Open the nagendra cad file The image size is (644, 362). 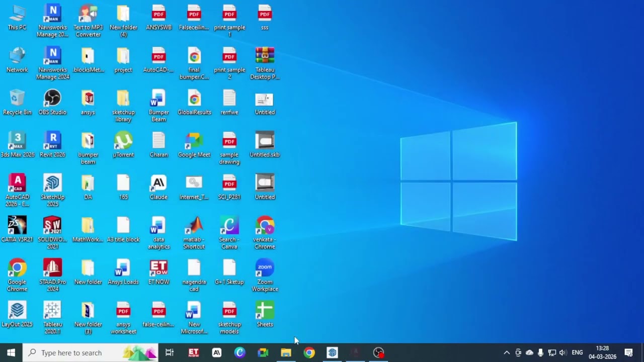tap(194, 276)
